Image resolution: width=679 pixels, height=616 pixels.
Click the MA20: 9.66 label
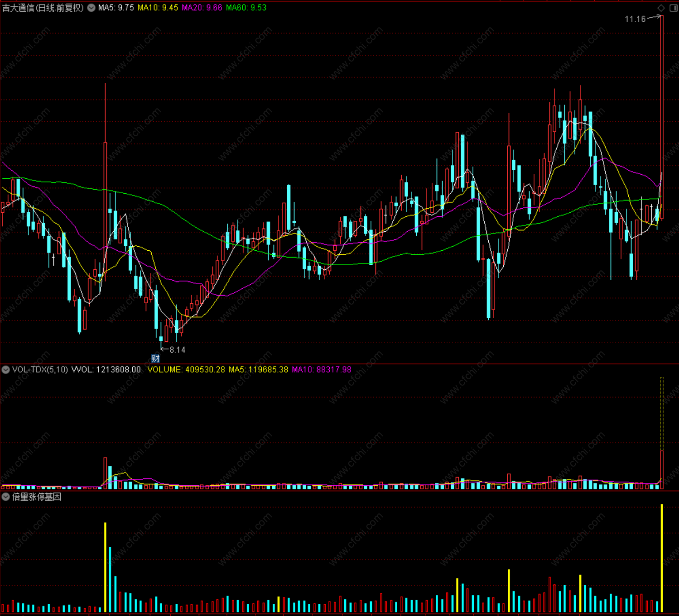(202, 8)
